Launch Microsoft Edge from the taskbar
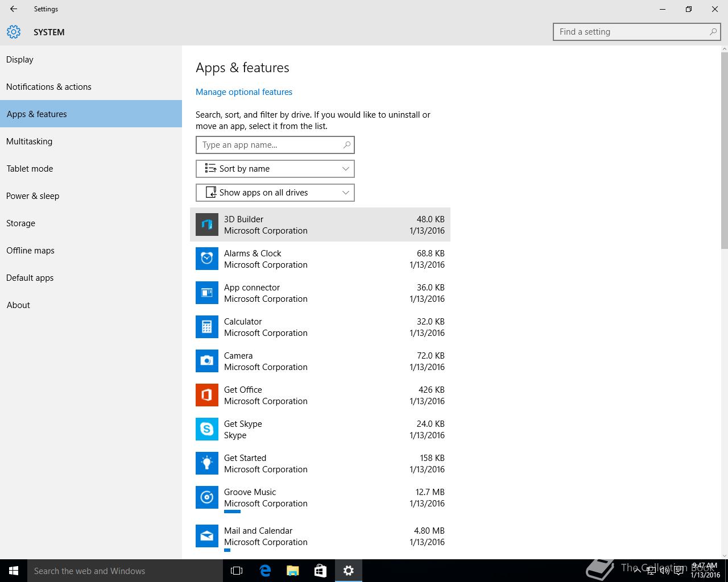 click(264, 571)
